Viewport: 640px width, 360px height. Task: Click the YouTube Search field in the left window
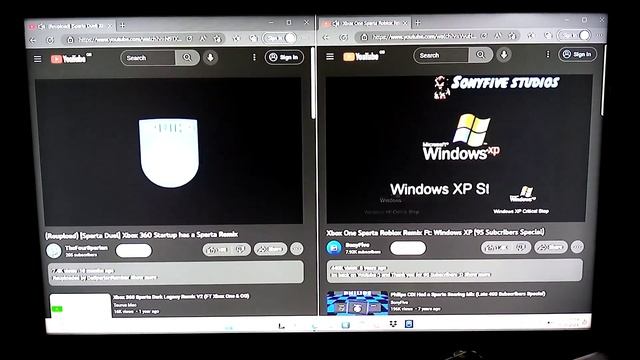point(148,58)
